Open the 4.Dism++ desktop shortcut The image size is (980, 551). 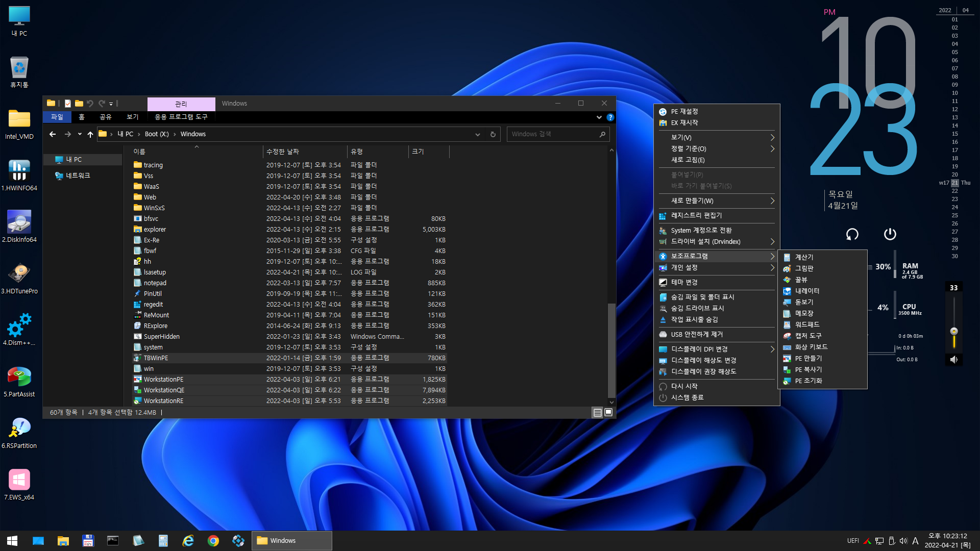point(19,330)
